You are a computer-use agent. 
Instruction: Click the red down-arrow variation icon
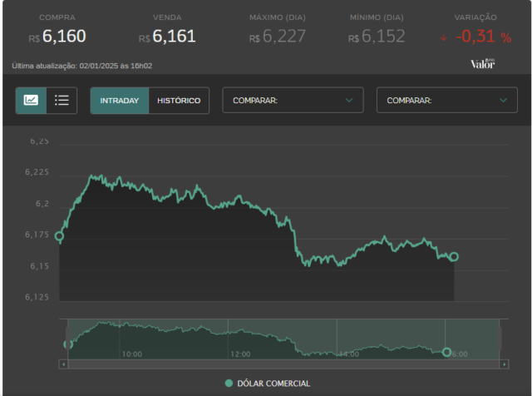tap(443, 37)
